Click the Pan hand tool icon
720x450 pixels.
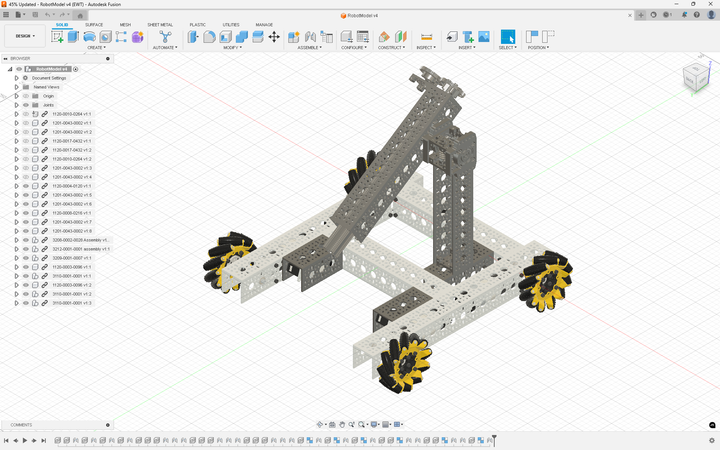click(x=342, y=424)
